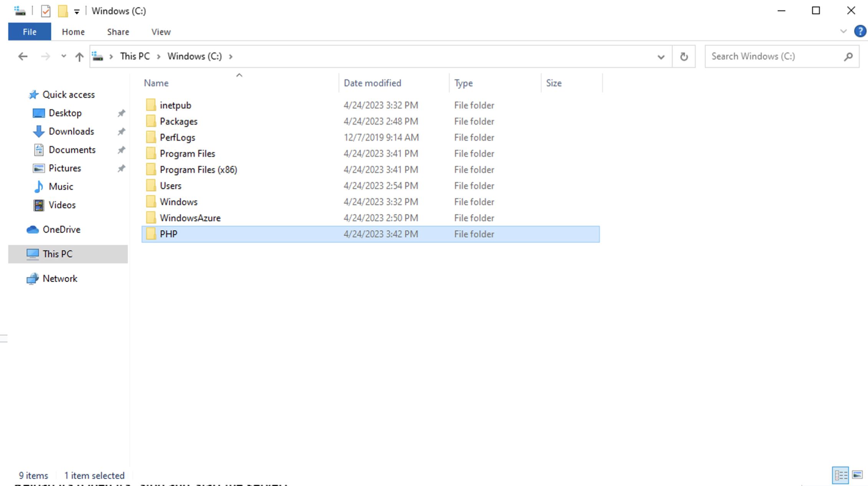The width and height of the screenshot is (868, 486).
Task: Navigate back using the back arrow
Action: (x=22, y=56)
